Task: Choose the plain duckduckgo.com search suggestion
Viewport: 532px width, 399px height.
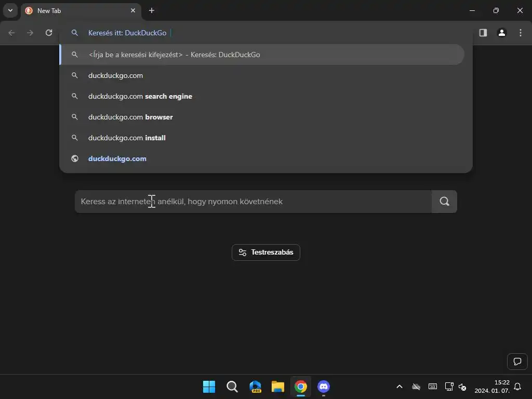Action: click(x=262, y=75)
